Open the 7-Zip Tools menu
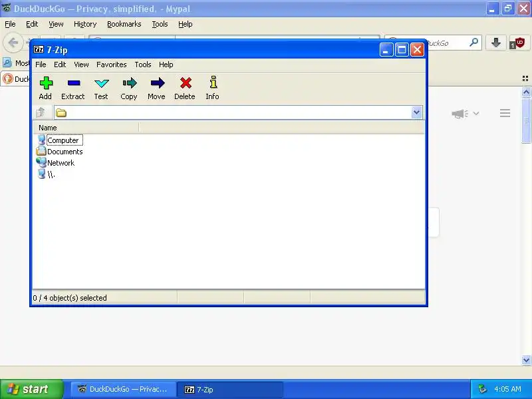532x399 pixels. coord(143,65)
